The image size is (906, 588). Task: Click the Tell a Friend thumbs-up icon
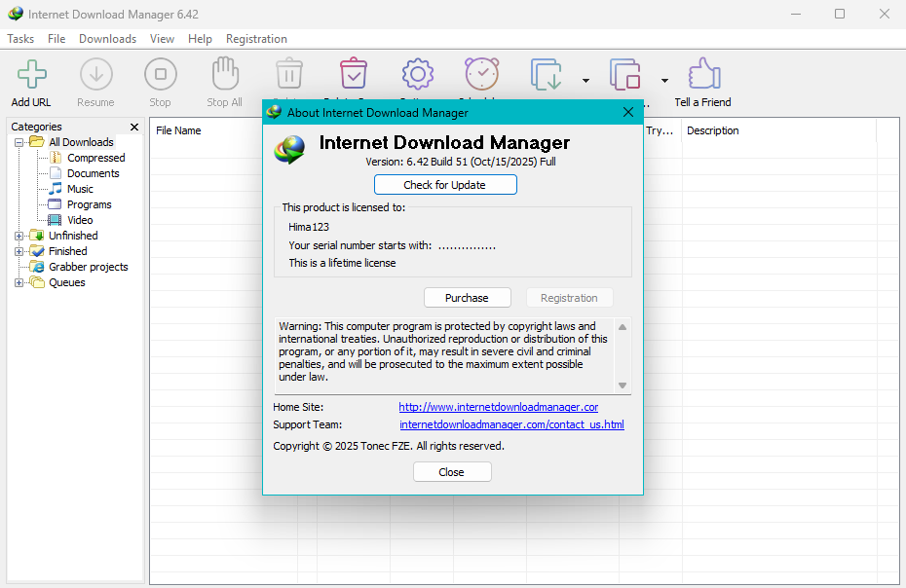704,74
